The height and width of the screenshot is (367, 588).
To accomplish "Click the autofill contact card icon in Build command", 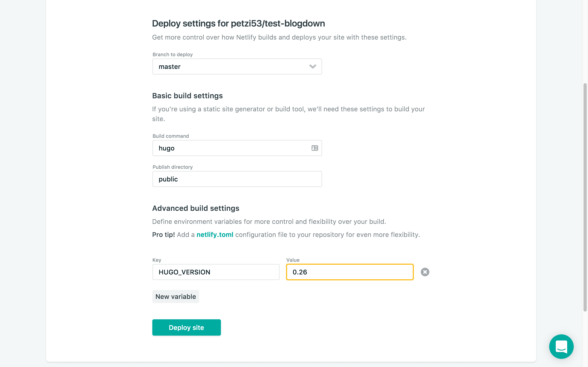I will (315, 148).
